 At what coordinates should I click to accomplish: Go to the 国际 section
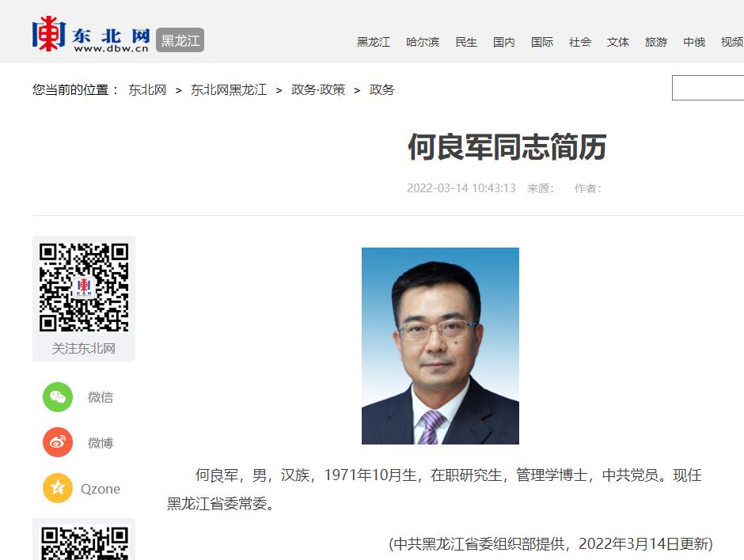tap(542, 42)
